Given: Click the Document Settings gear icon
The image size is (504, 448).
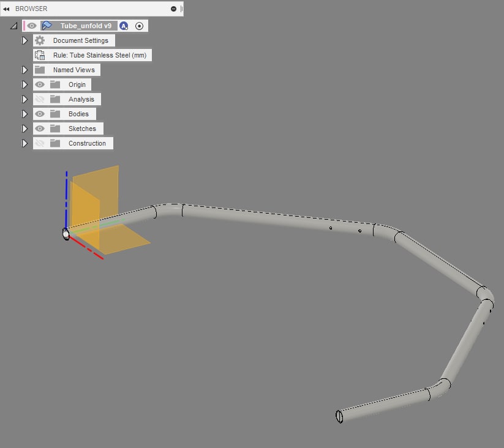Looking at the screenshot, I should coord(40,40).
